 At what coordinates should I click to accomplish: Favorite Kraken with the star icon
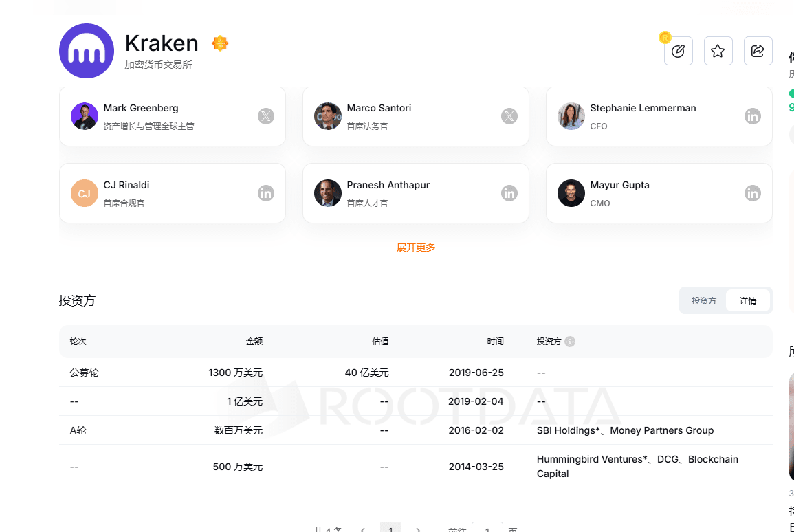tap(718, 51)
